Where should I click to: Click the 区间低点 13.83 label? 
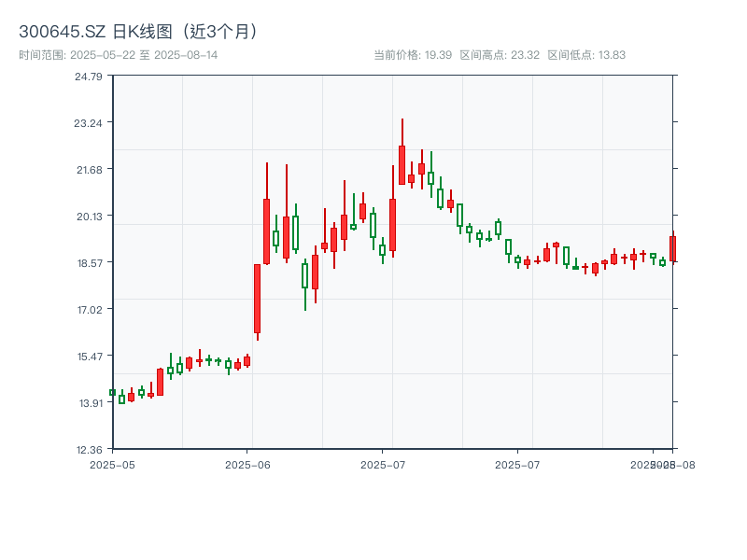click(586, 55)
